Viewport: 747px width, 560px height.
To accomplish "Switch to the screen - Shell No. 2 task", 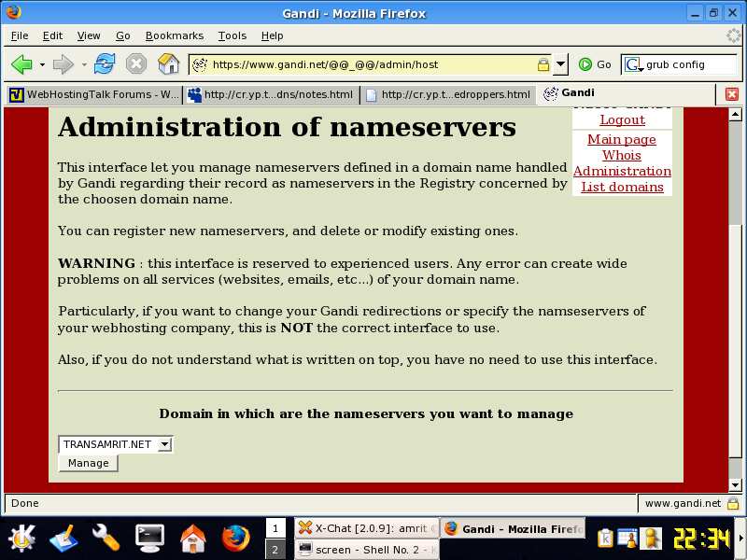I will coord(367,550).
